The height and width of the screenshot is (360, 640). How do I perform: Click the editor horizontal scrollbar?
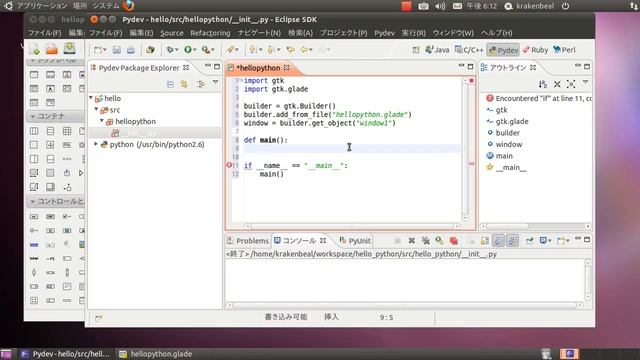[352, 226]
